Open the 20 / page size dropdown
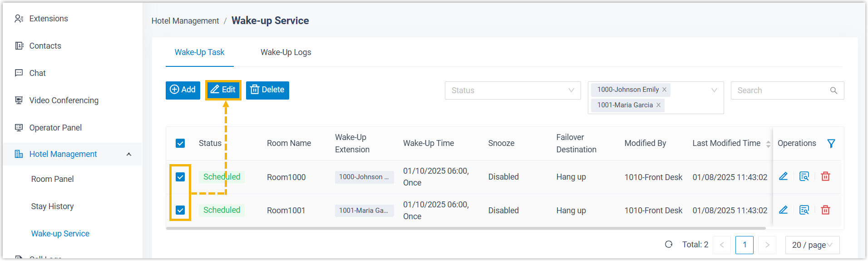 pyautogui.click(x=812, y=245)
